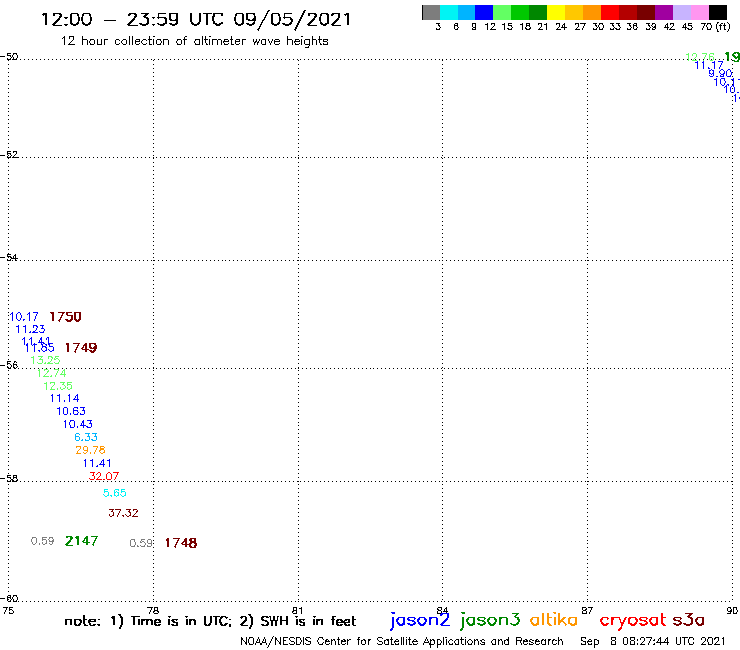Click the '24' legend scale label
Viewport: 740px width, 650px height.
click(561, 27)
